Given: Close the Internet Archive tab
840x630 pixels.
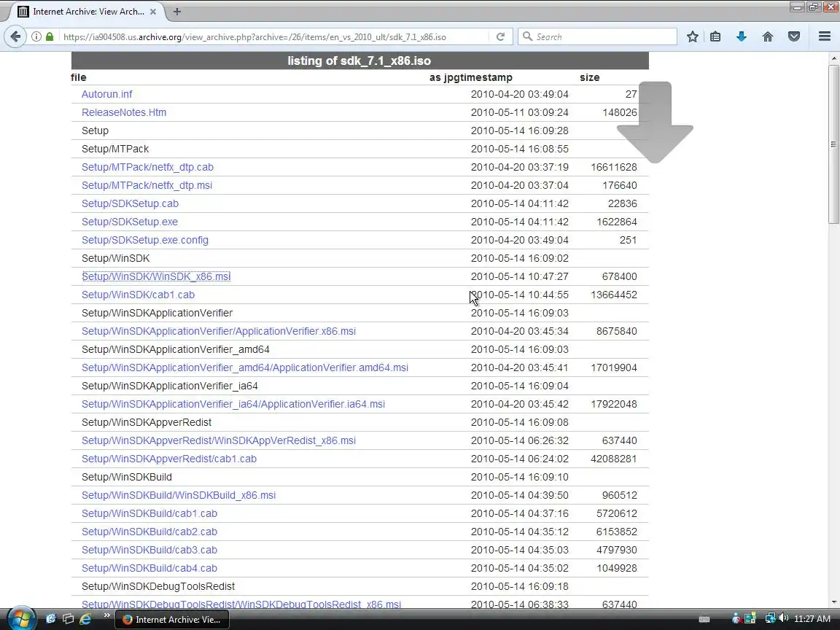Looking at the screenshot, I should (x=152, y=11).
